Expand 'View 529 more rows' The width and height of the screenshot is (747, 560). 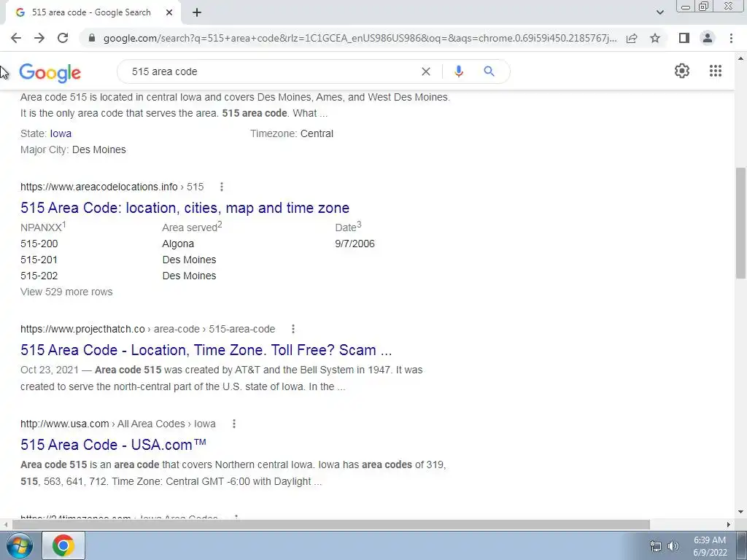tap(66, 292)
